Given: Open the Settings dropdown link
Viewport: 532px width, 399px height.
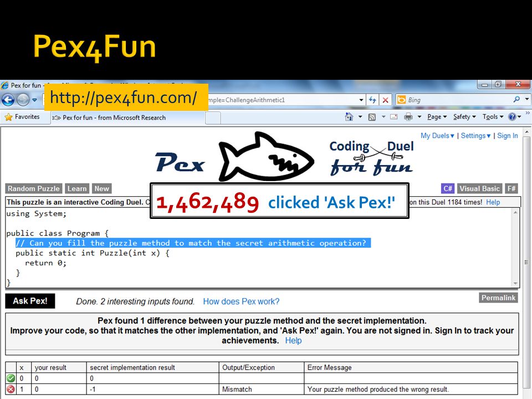Looking at the screenshot, I should tap(475, 136).
